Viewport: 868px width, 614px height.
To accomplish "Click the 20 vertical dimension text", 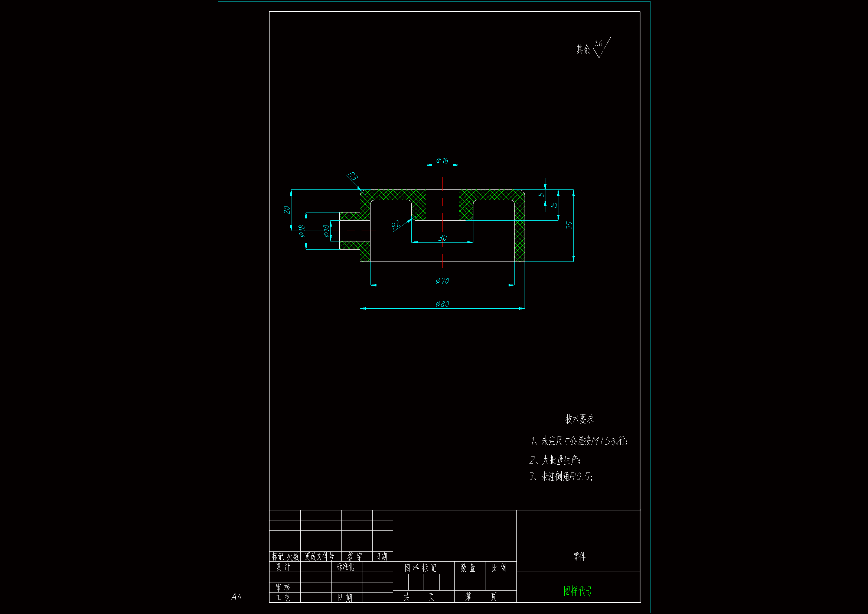I will 287,210.
